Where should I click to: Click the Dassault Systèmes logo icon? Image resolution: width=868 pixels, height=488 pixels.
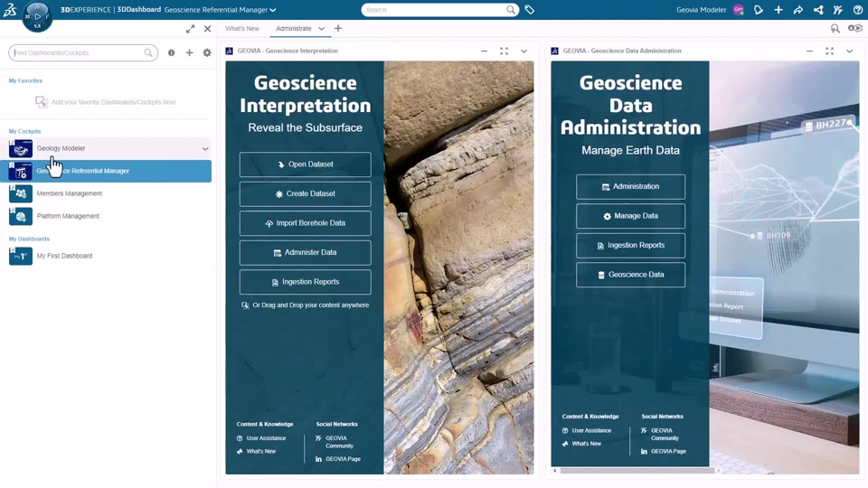pyautogui.click(x=9, y=9)
